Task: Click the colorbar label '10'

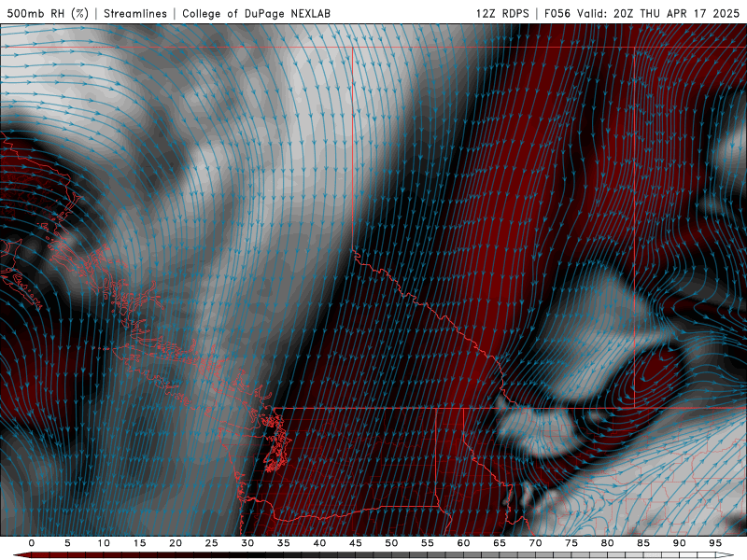Action: (x=104, y=543)
